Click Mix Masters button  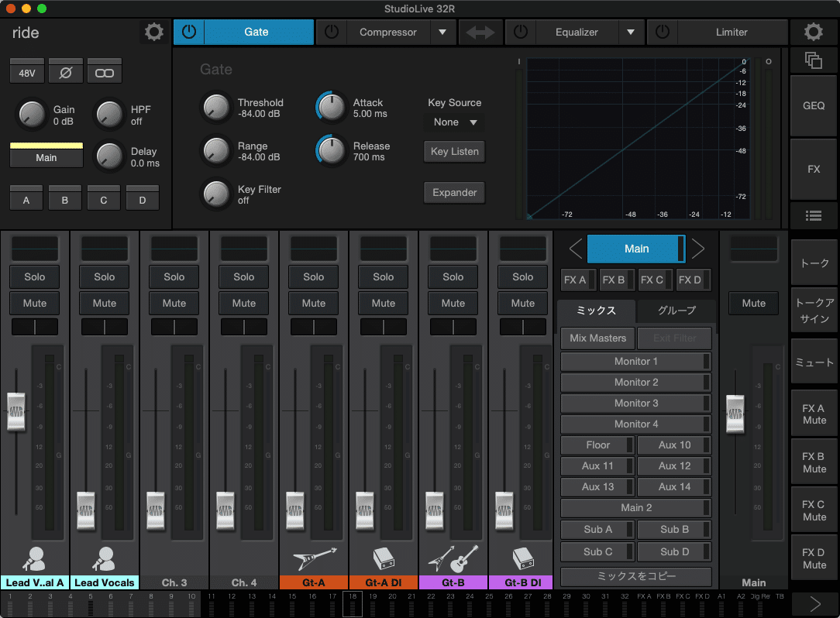click(598, 338)
